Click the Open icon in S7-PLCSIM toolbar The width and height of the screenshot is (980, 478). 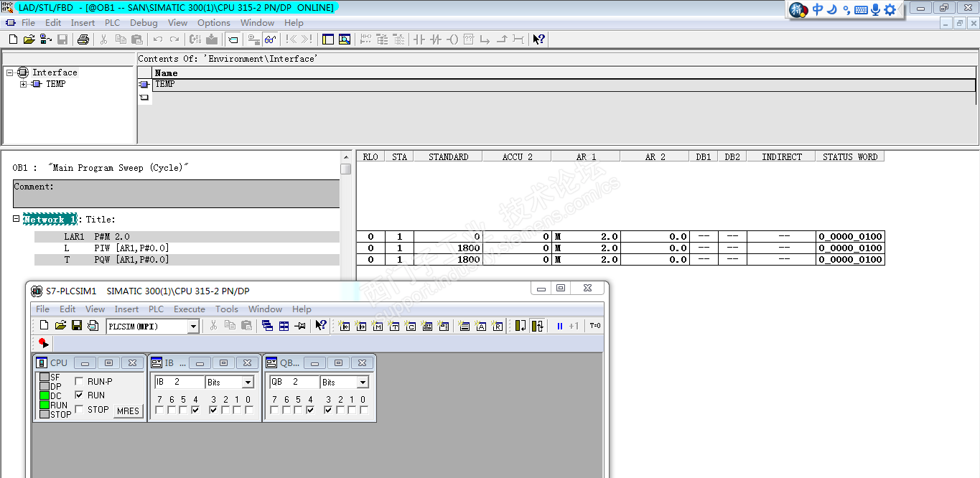pyautogui.click(x=60, y=326)
